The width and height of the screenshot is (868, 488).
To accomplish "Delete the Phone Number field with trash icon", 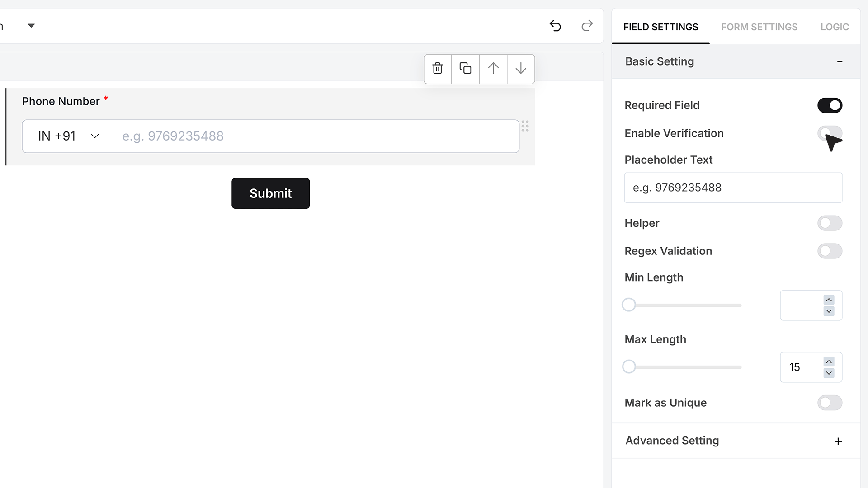I will [x=438, y=69].
